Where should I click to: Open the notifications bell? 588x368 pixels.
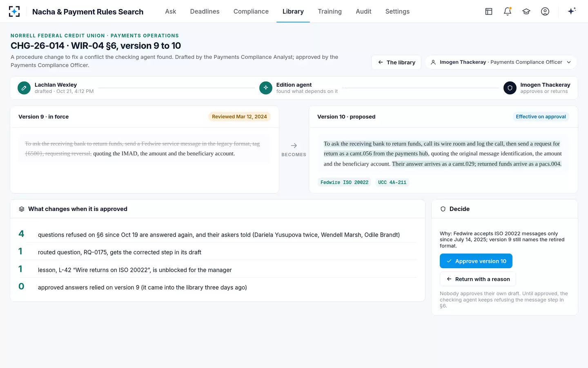pyautogui.click(x=508, y=11)
